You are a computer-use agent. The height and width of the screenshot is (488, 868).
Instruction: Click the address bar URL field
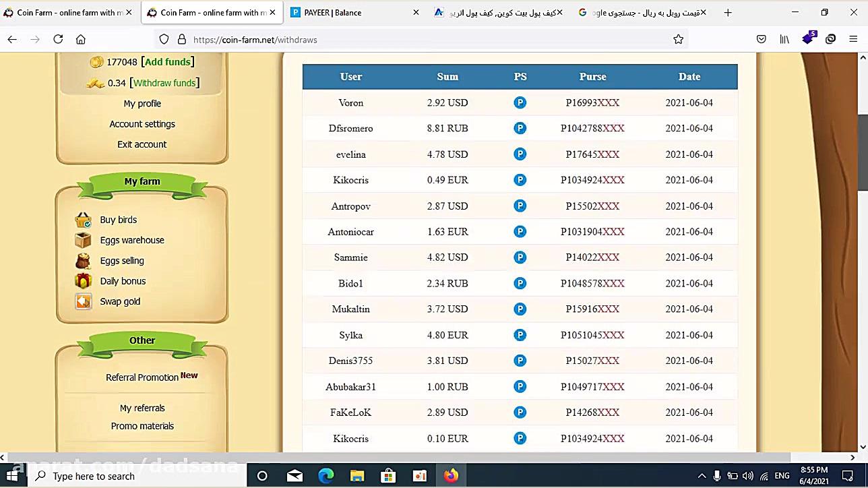pos(425,40)
